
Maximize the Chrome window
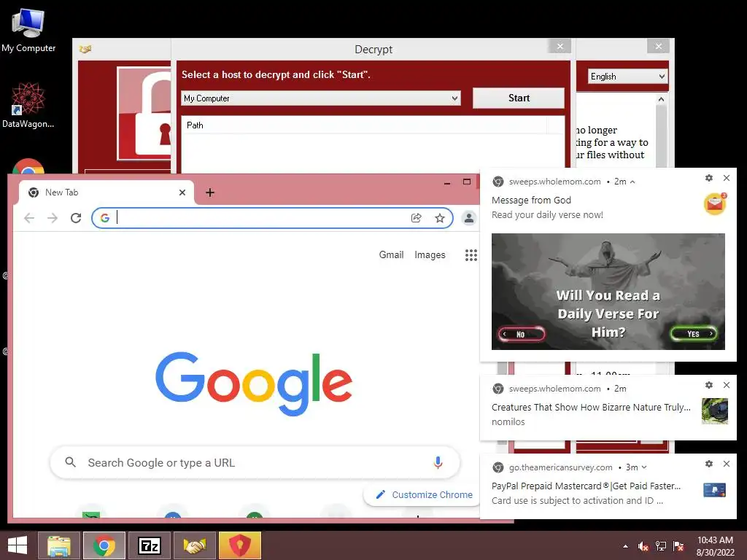point(467,182)
